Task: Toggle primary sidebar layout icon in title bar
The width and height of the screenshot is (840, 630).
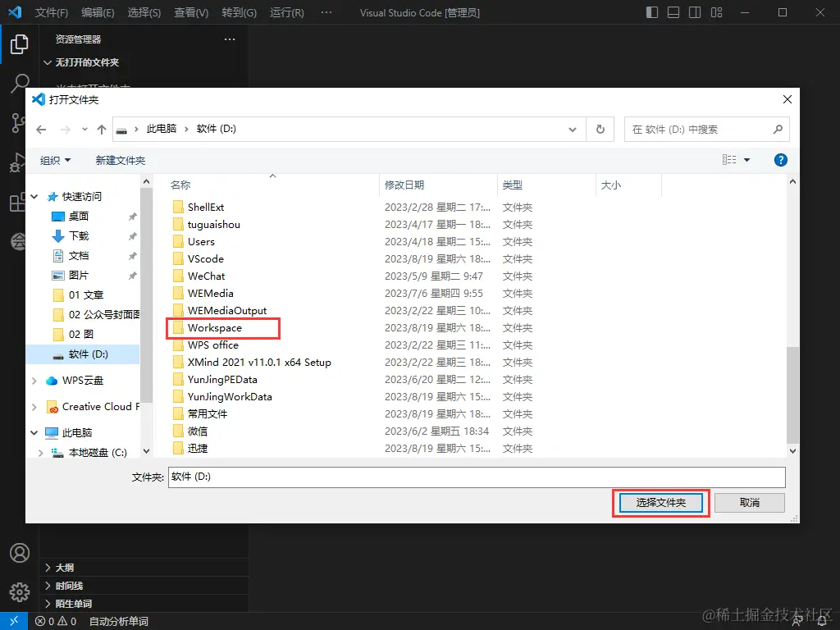Action: [652, 12]
